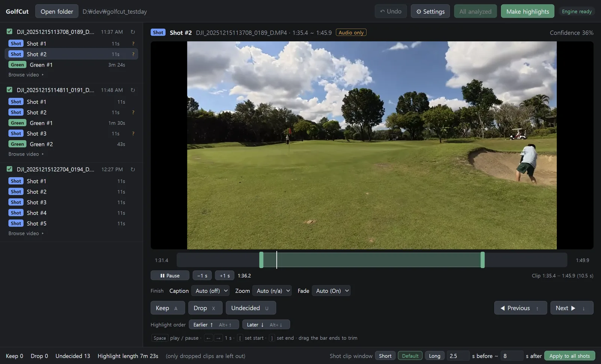This screenshot has height=364, width=601.
Task: Click the seconds after input field
Action: tap(512, 356)
